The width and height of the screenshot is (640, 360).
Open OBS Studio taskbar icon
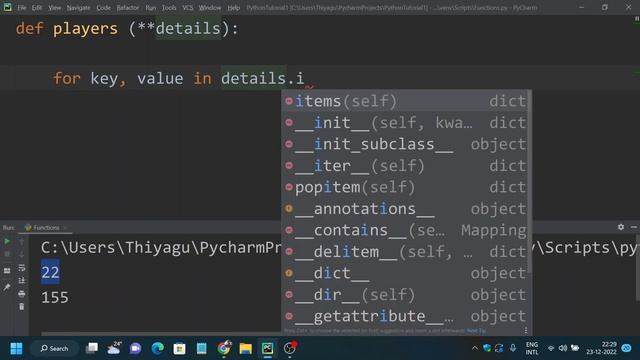(290, 348)
